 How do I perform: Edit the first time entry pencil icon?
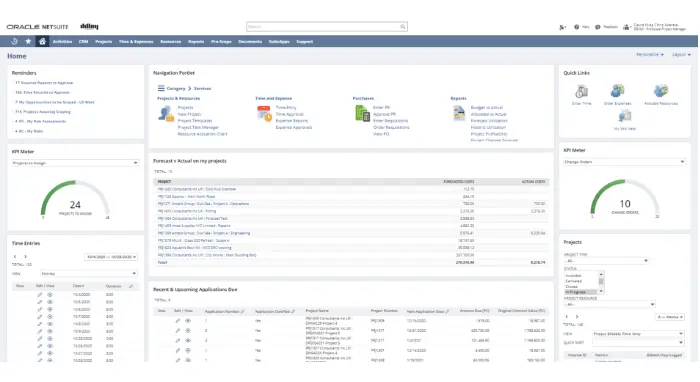click(x=40, y=295)
